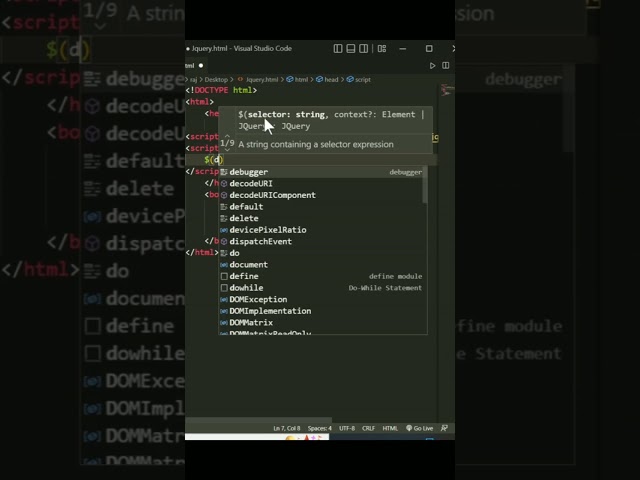The width and height of the screenshot is (640, 480).
Task: Toggle the secondary side bar layout icon
Action: coord(363,49)
